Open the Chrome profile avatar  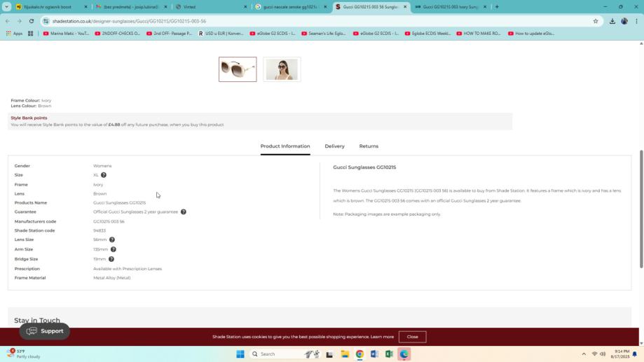(624, 21)
